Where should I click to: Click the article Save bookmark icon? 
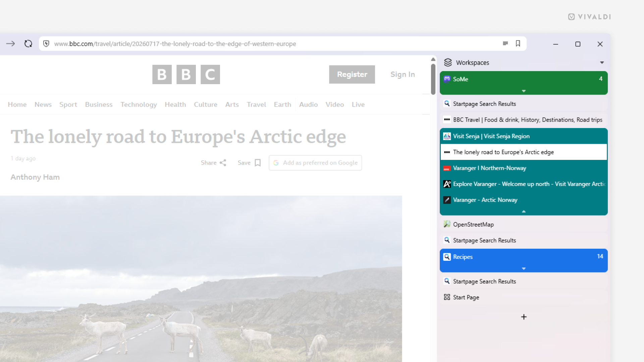pyautogui.click(x=258, y=163)
